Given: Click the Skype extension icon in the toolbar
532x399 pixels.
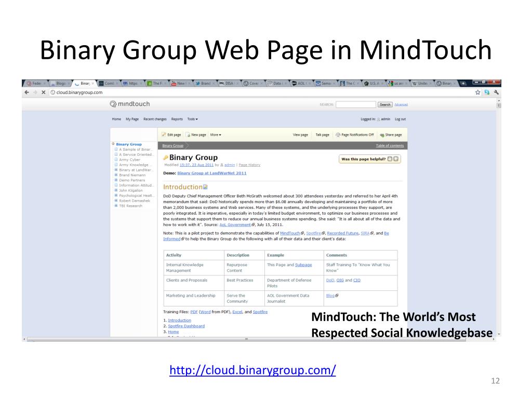Looking at the screenshot, I should coord(487,92).
